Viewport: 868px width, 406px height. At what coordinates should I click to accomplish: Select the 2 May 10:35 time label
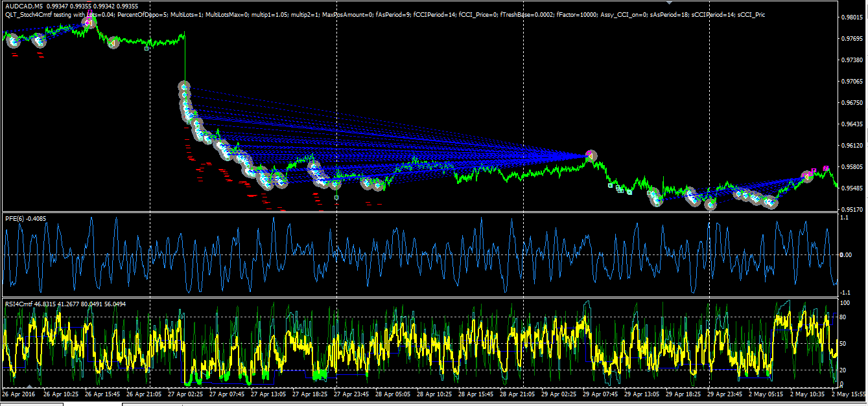806,394
